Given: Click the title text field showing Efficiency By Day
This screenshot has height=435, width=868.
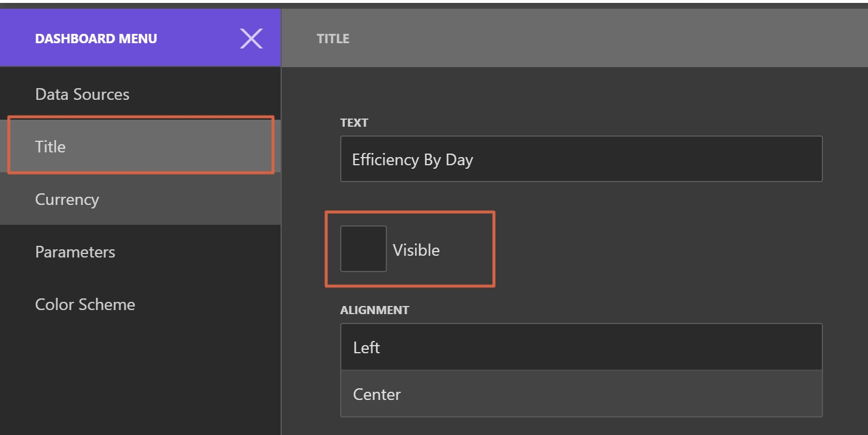Looking at the screenshot, I should coord(581,158).
